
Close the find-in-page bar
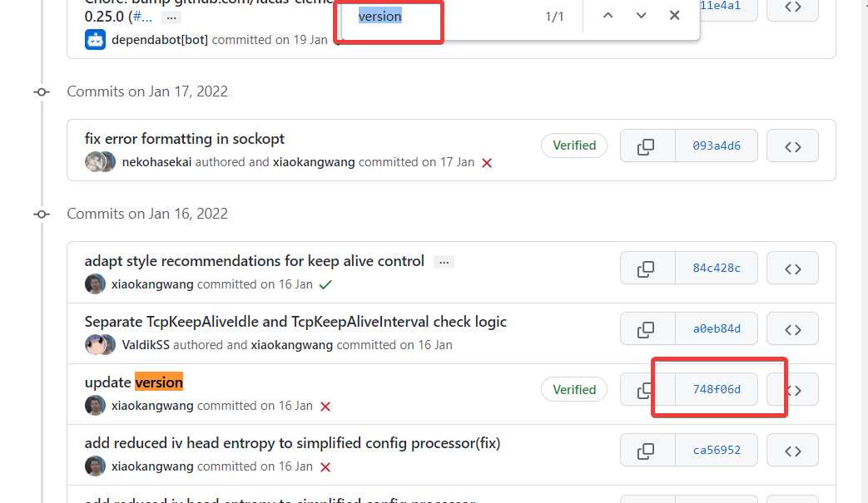pyautogui.click(x=674, y=16)
